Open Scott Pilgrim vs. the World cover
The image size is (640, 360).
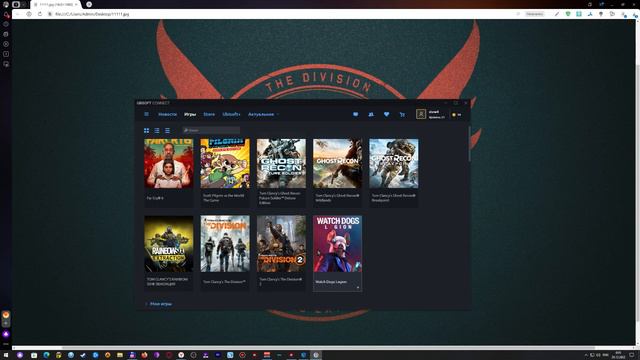click(x=225, y=163)
